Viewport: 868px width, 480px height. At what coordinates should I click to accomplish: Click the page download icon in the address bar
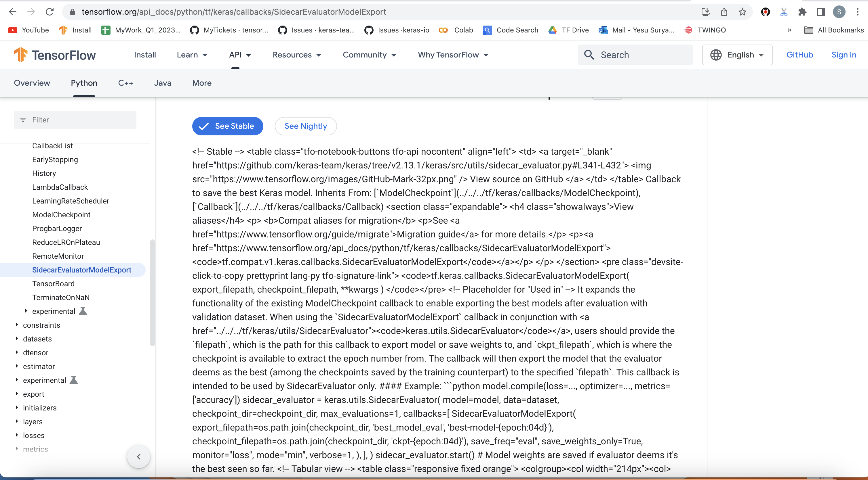705,12
